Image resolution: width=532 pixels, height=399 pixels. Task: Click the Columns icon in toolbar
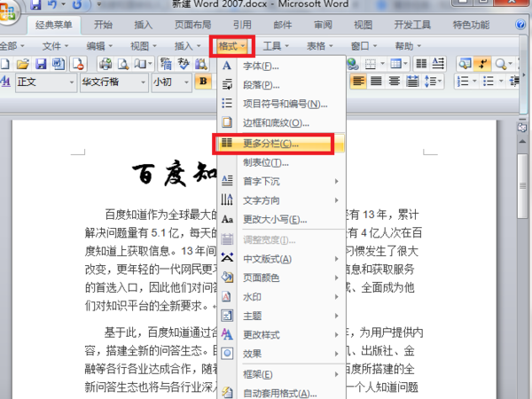coord(421,64)
